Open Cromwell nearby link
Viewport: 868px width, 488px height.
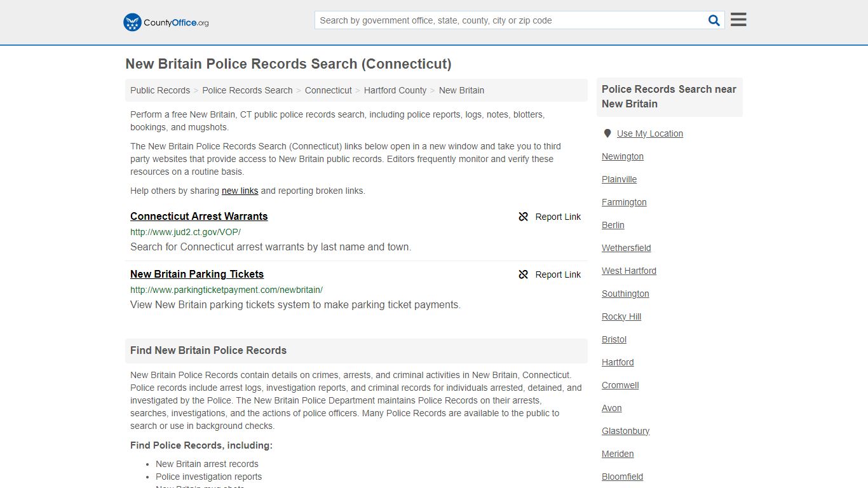coord(620,385)
